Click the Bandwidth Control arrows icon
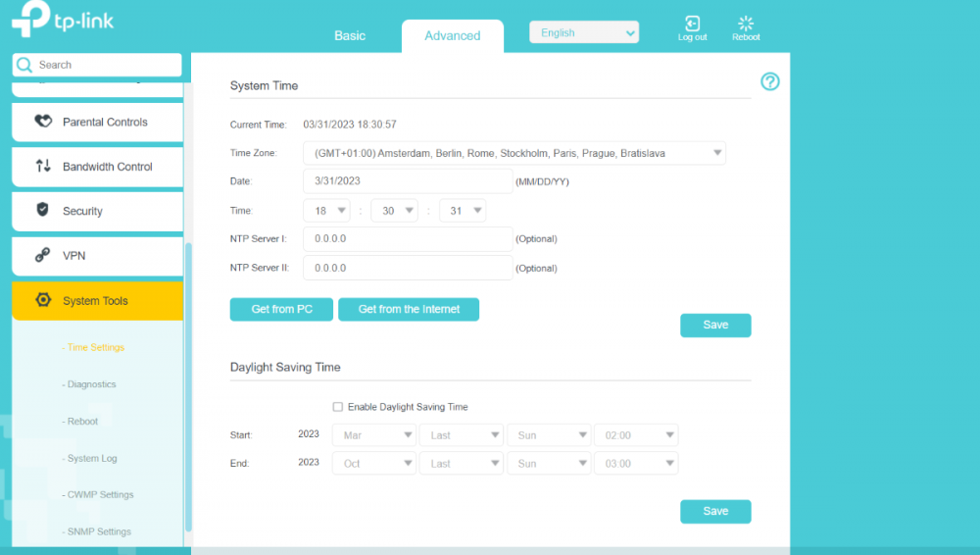The image size is (980, 555). 43,167
